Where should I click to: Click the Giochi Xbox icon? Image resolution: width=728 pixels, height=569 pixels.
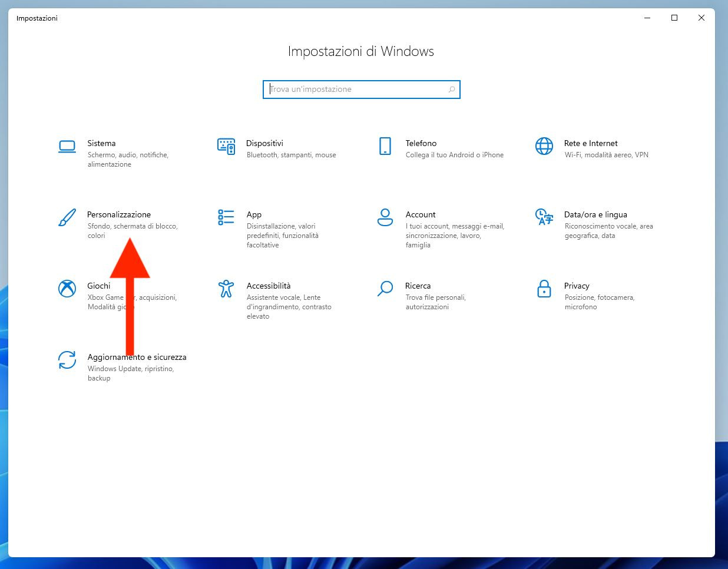[x=67, y=289]
